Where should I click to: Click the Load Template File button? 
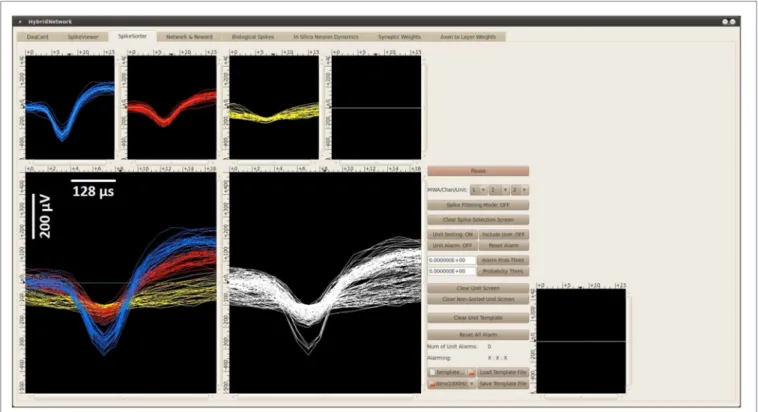(x=503, y=372)
